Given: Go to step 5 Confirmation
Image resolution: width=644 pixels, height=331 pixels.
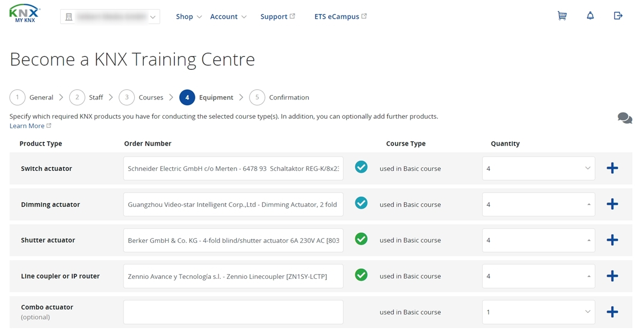Looking at the screenshot, I should click(280, 97).
